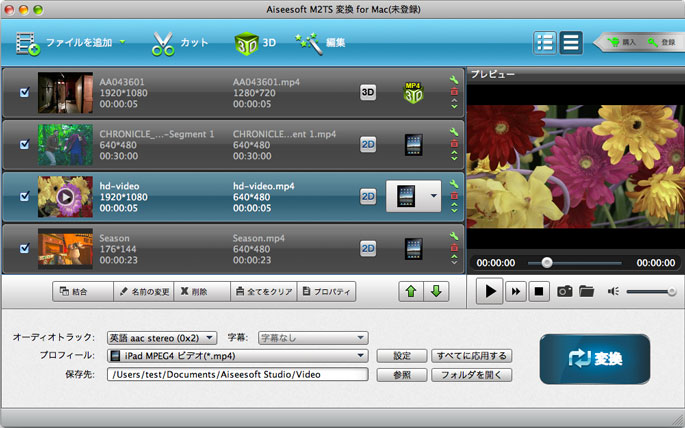Open the カット tool in toolbar

(x=180, y=43)
